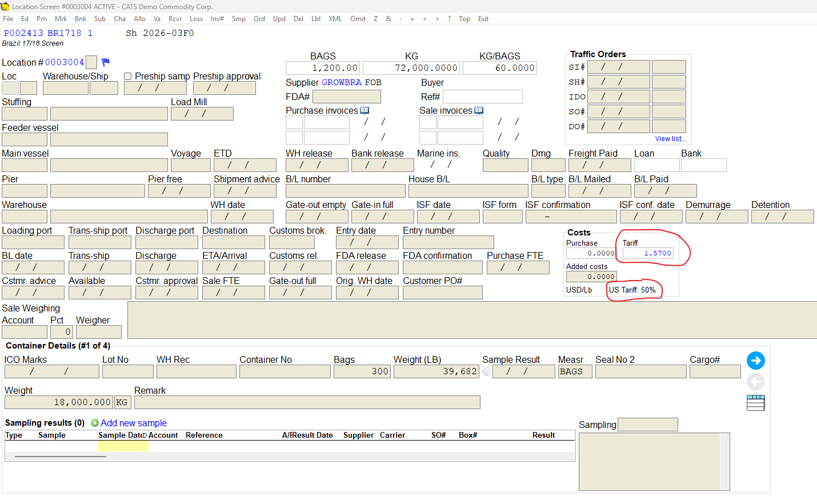
Task: Click the Customer PO# field
Action: click(443, 293)
